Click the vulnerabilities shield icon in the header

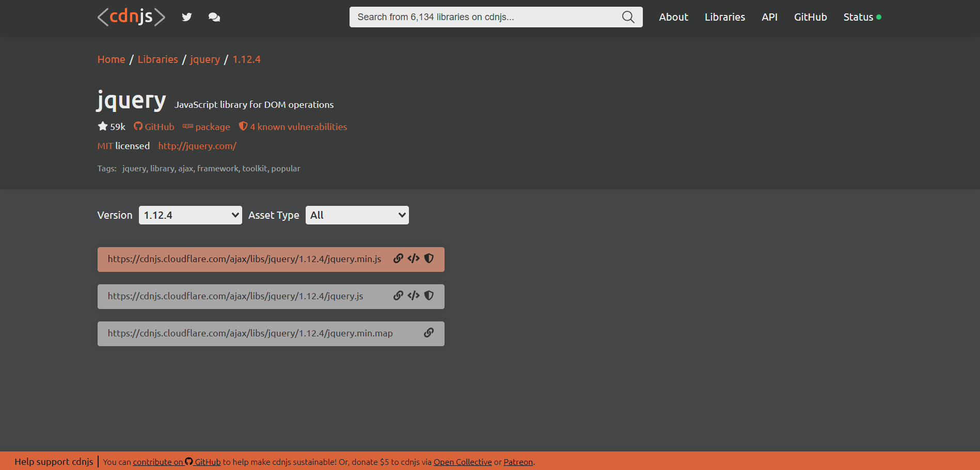(x=243, y=126)
